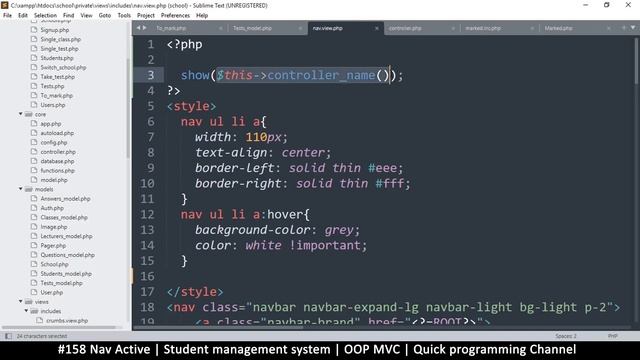Open the tab list dropdown arrow

coord(633,28)
